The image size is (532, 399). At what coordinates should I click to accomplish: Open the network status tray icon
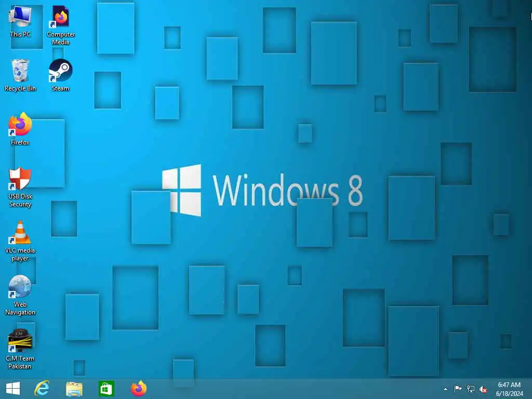[x=471, y=389]
